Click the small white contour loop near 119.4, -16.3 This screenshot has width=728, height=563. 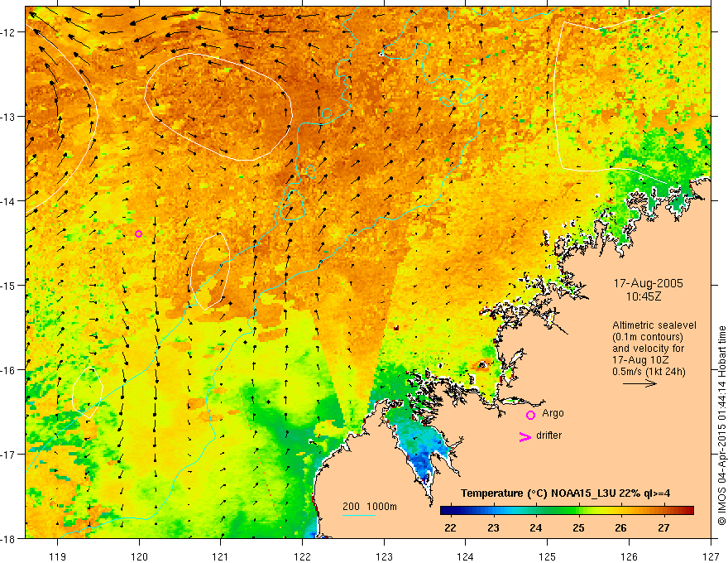point(87,393)
